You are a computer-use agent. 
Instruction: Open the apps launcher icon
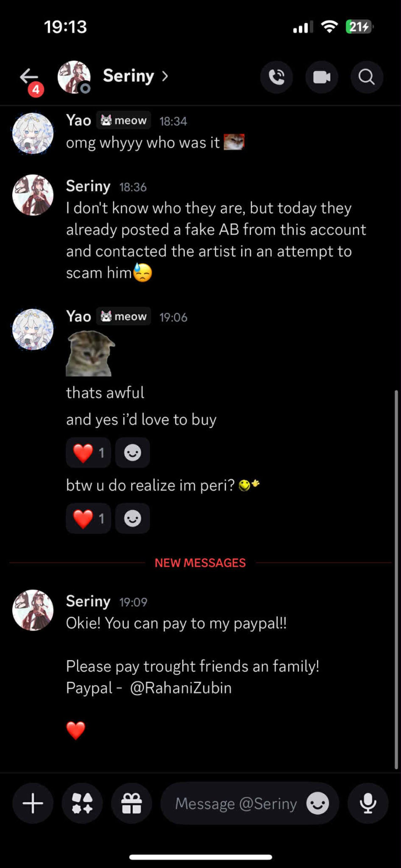pyautogui.click(x=82, y=803)
